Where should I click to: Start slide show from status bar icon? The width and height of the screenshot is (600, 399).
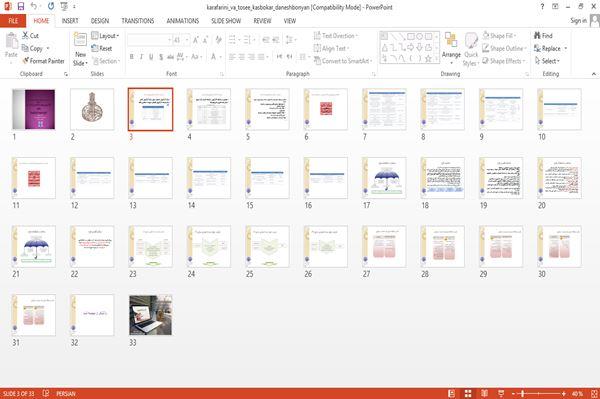pos(501,393)
